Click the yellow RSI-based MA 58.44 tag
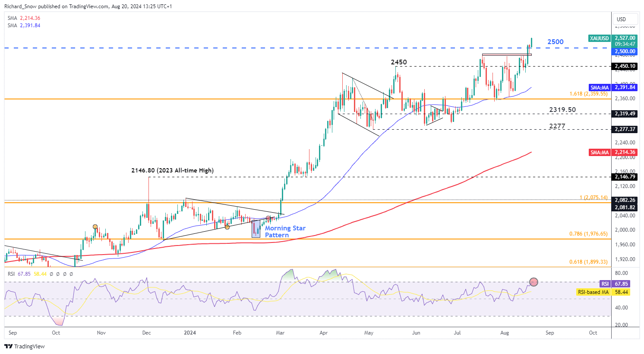Screen dimensions: 644x354 [x=603, y=292]
